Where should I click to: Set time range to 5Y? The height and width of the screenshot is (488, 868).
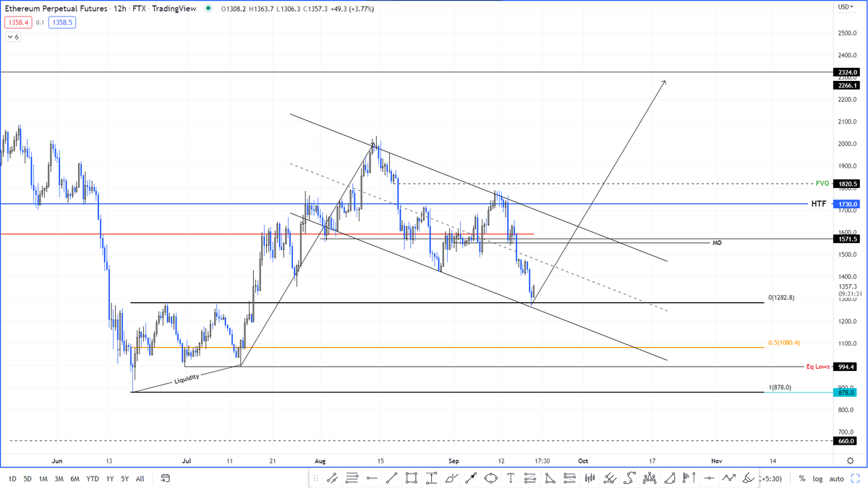point(124,479)
